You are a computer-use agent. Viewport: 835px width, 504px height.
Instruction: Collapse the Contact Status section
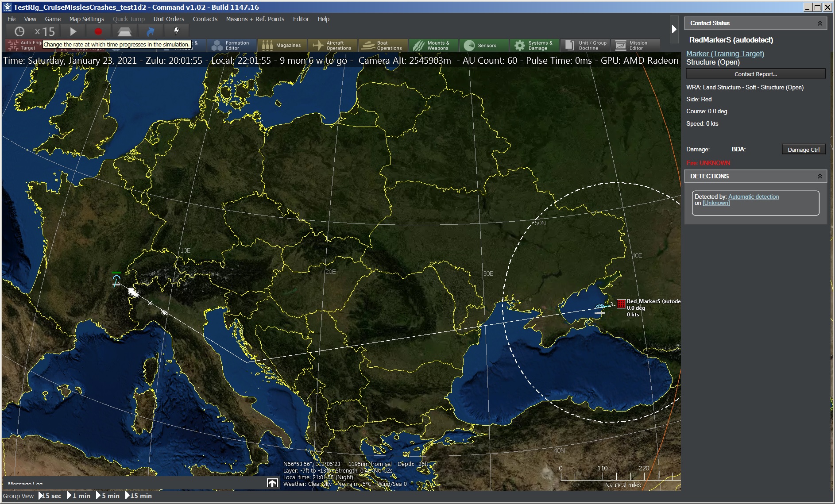(x=820, y=23)
